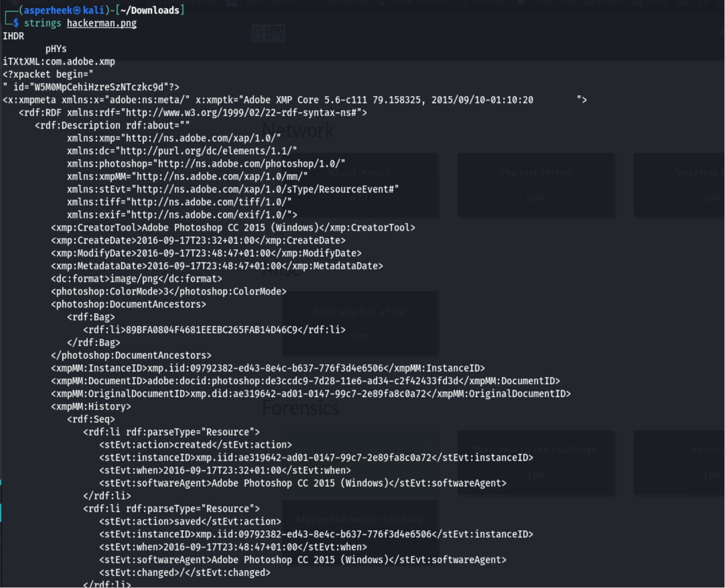Click the Users link in the background page
725x588 pixels.
click(x=315, y=33)
